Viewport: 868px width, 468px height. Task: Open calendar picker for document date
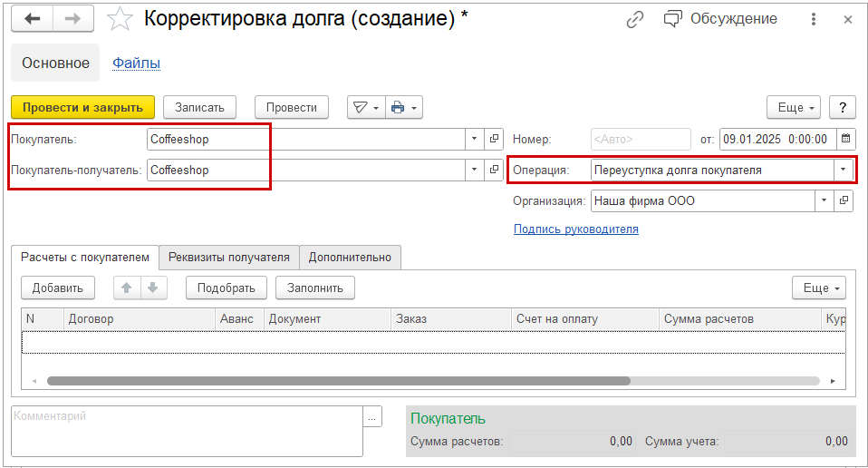pyautogui.click(x=845, y=139)
